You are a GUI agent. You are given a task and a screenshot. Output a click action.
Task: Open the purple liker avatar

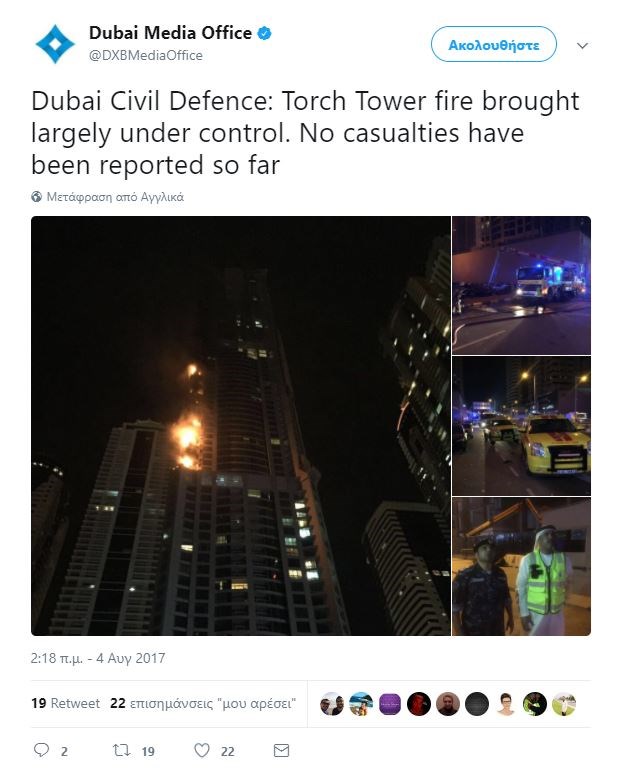point(390,704)
